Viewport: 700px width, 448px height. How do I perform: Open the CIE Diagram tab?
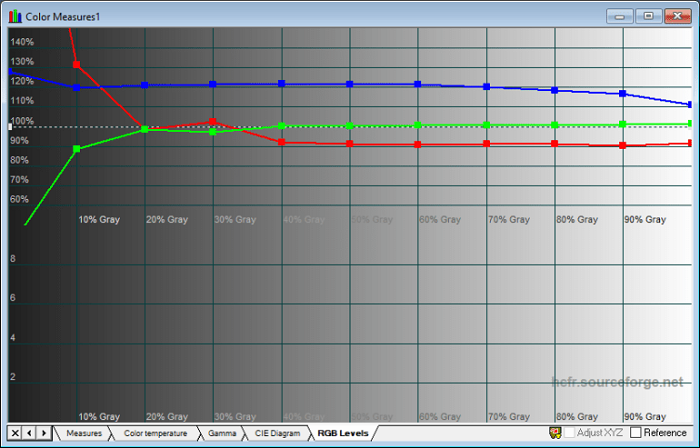277,433
